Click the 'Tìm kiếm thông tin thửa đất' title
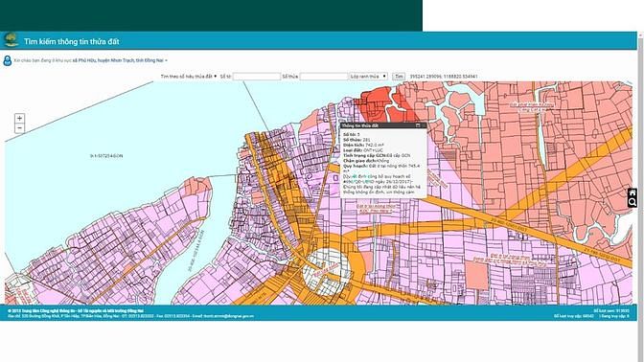Screen dimensions: 644x362 point(72,41)
